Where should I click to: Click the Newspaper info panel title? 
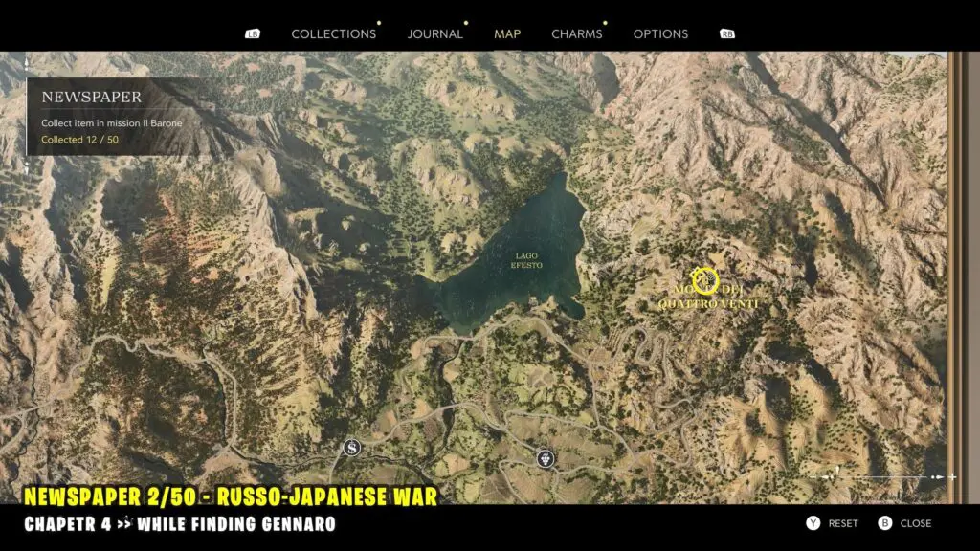coord(92,98)
